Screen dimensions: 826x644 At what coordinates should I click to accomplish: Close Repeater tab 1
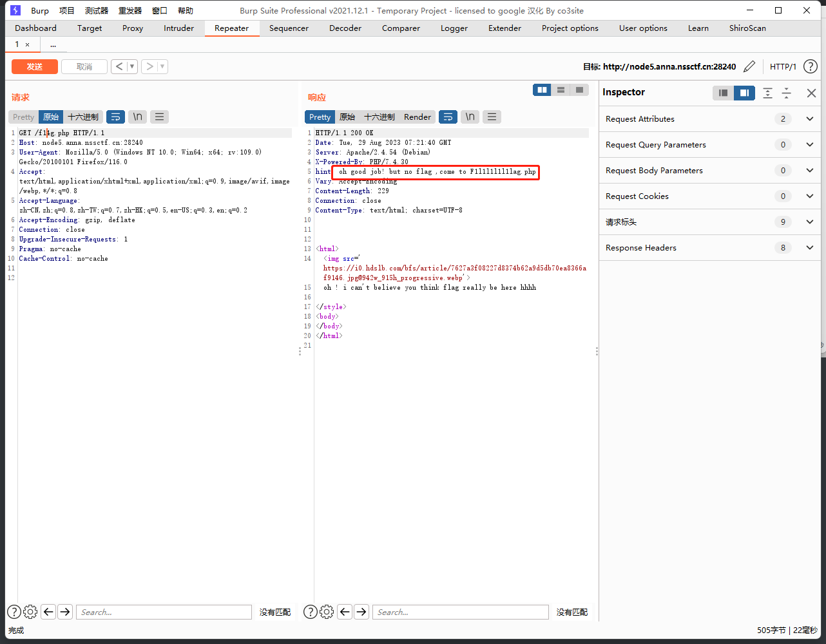click(x=27, y=44)
